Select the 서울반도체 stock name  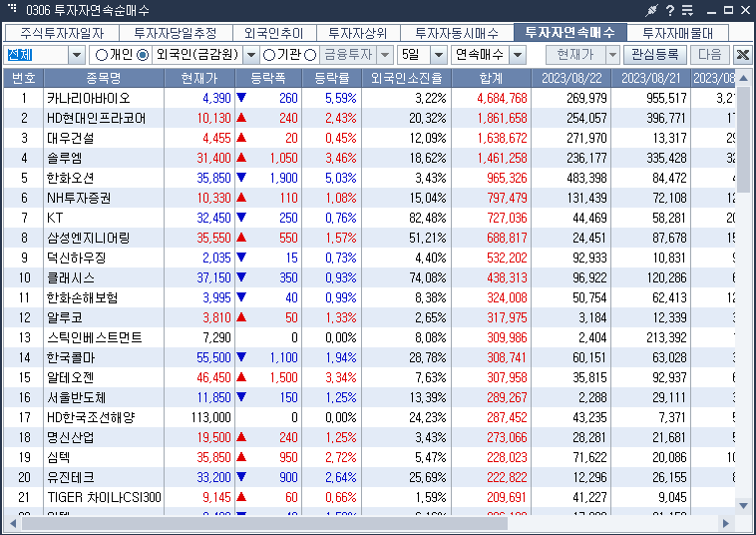point(76,397)
